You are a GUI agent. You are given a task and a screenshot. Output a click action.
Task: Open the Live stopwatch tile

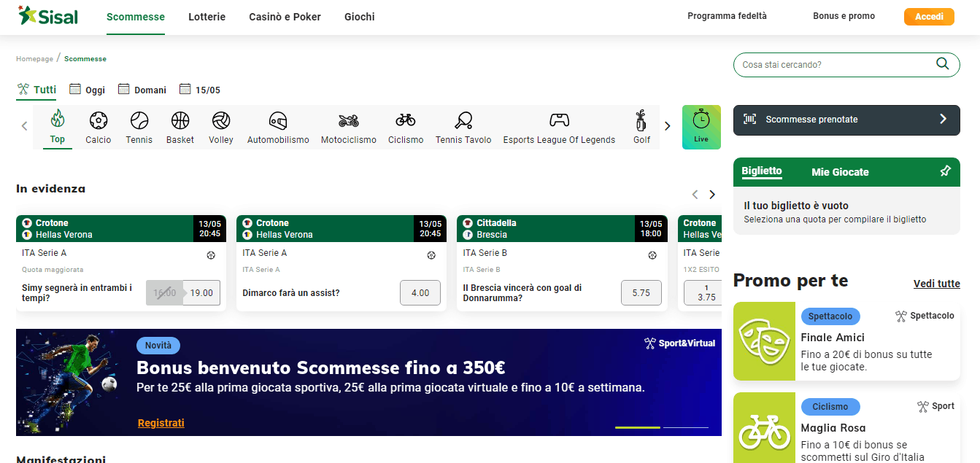click(x=701, y=128)
